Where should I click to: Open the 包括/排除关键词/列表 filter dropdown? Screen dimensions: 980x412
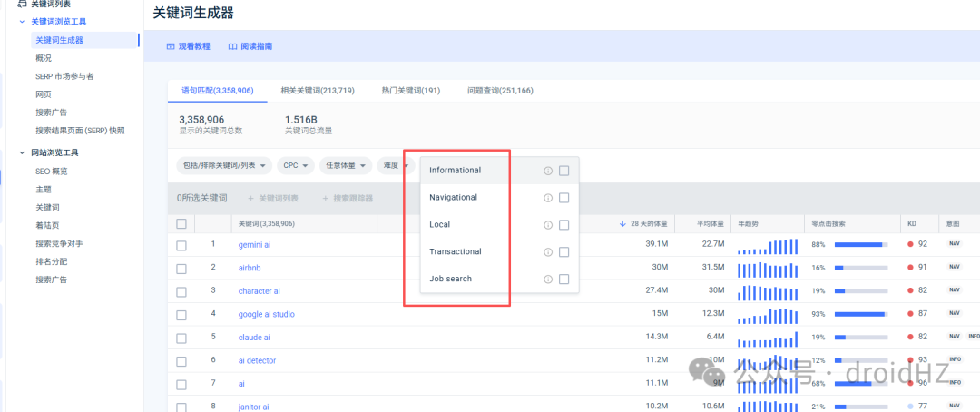224,166
